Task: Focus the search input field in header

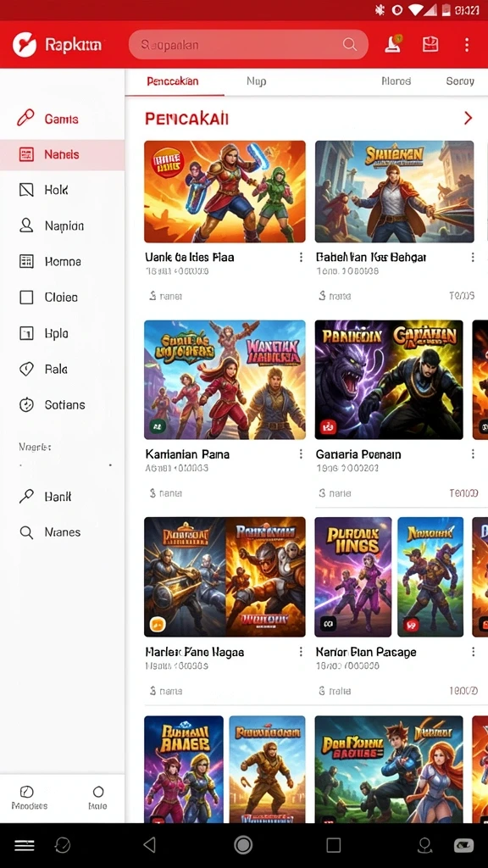Action: tap(248, 44)
